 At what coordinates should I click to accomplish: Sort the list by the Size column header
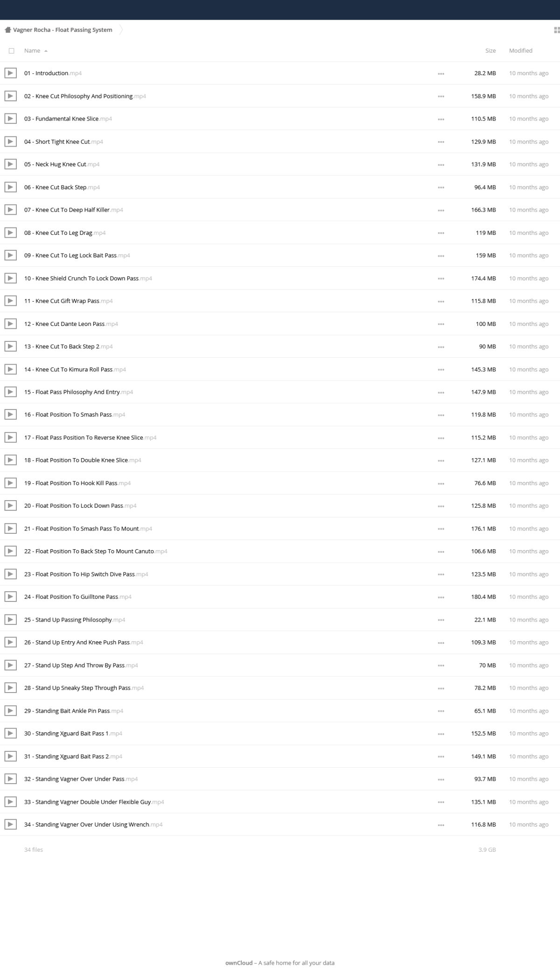click(490, 50)
